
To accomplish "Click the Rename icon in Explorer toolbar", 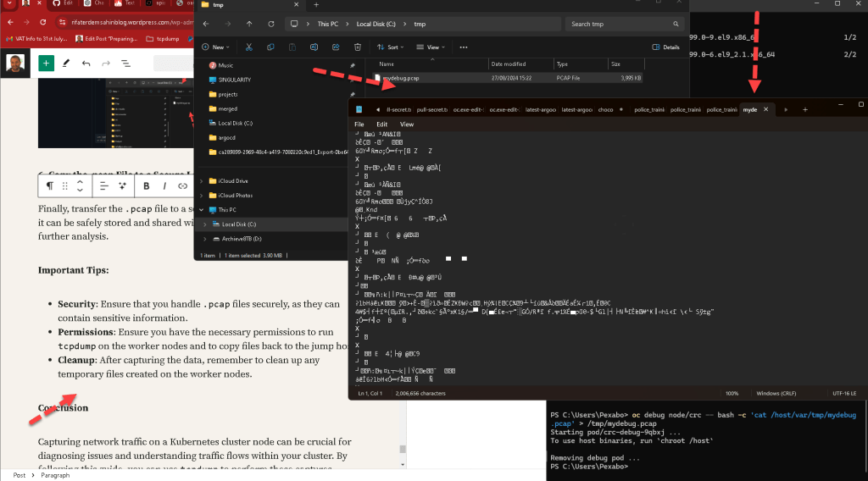I will [x=314, y=47].
